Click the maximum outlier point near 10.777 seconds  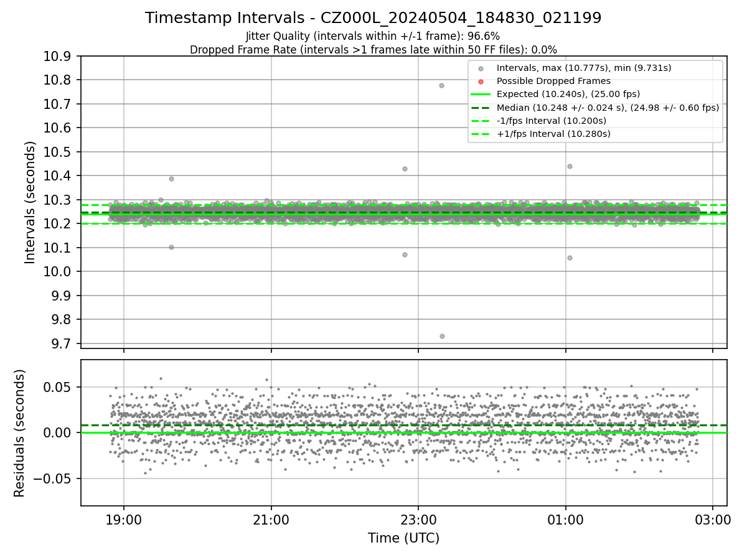coord(441,85)
